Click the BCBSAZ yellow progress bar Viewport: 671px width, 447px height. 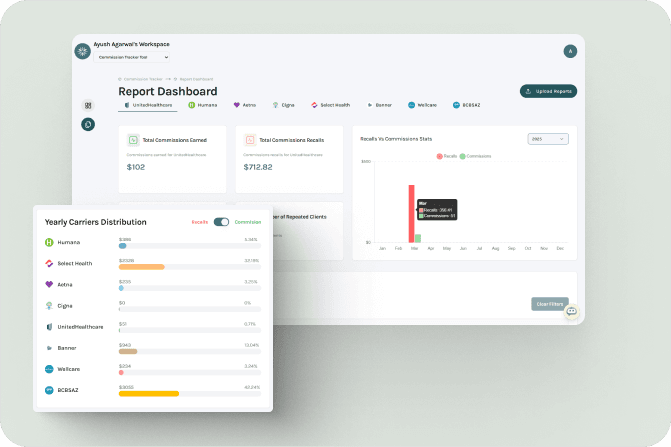pyautogui.click(x=149, y=394)
